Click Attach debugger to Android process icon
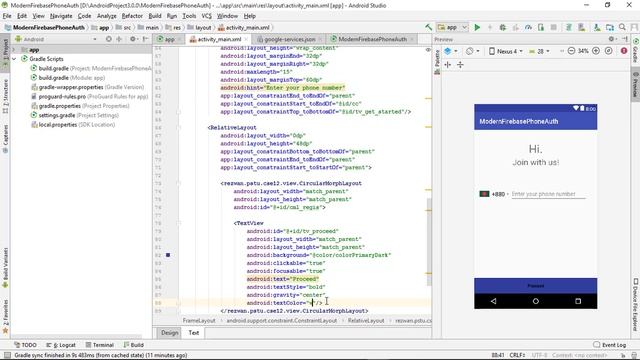640x360 pixels. tap(541, 27)
